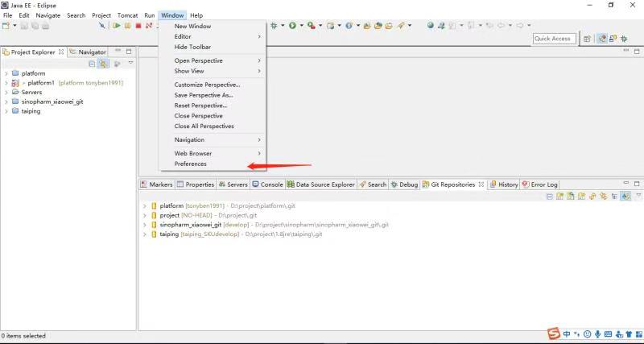This screenshot has height=344, width=644.
Task: Switch to the Team Synchronizing perspective icon
Action: click(x=613, y=39)
